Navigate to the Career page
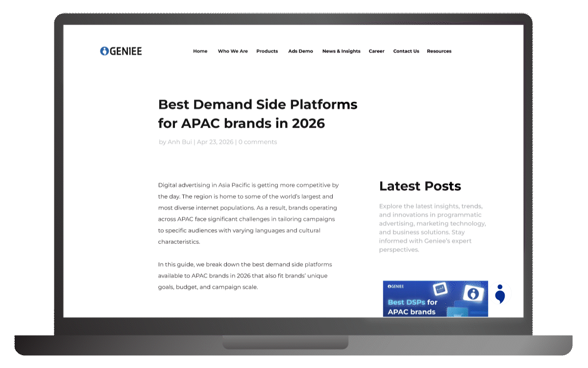This screenshot has width=588, height=368. coord(376,51)
